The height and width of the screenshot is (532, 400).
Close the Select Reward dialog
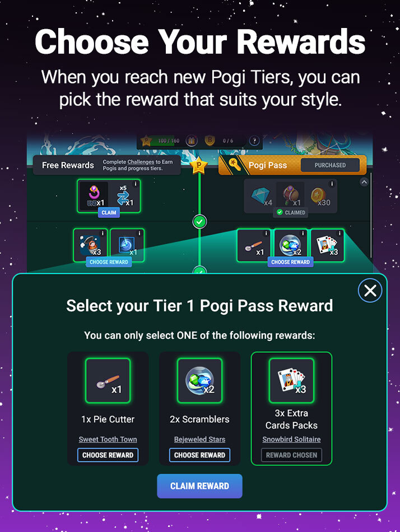pyautogui.click(x=370, y=291)
